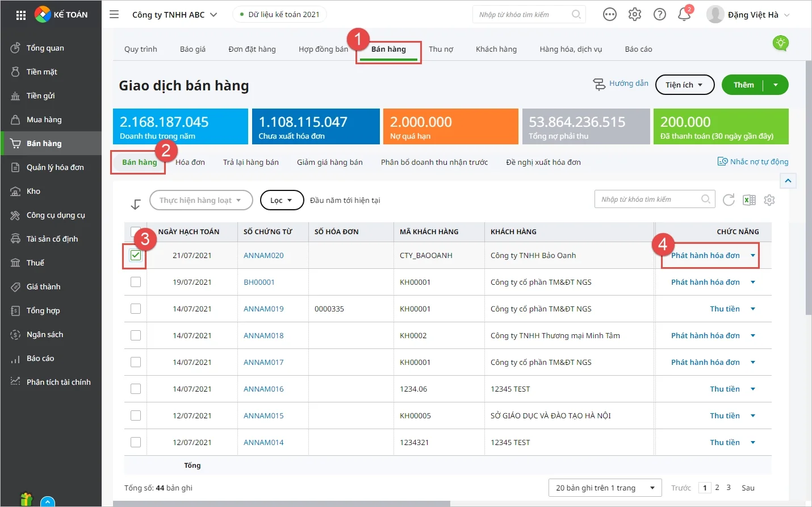812x507 pixels.
Task: Export list to Excel icon
Action: [x=750, y=200]
